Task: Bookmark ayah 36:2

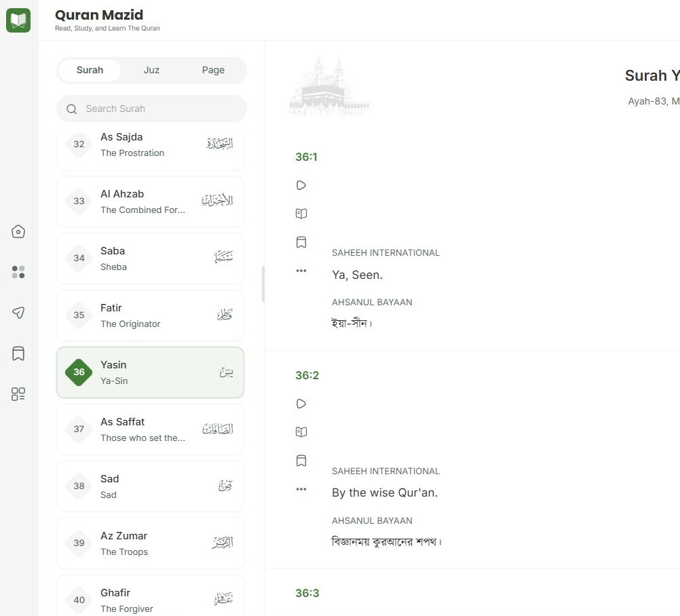Action: (301, 461)
